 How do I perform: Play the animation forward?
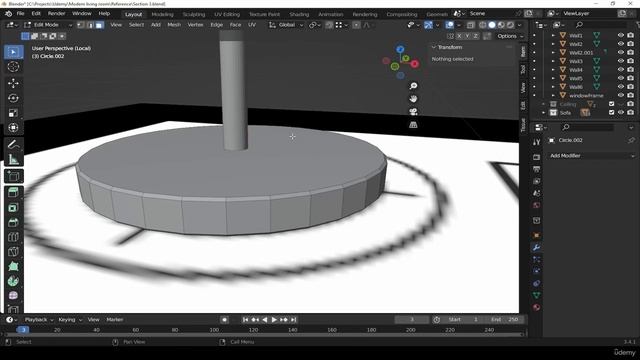(274, 320)
